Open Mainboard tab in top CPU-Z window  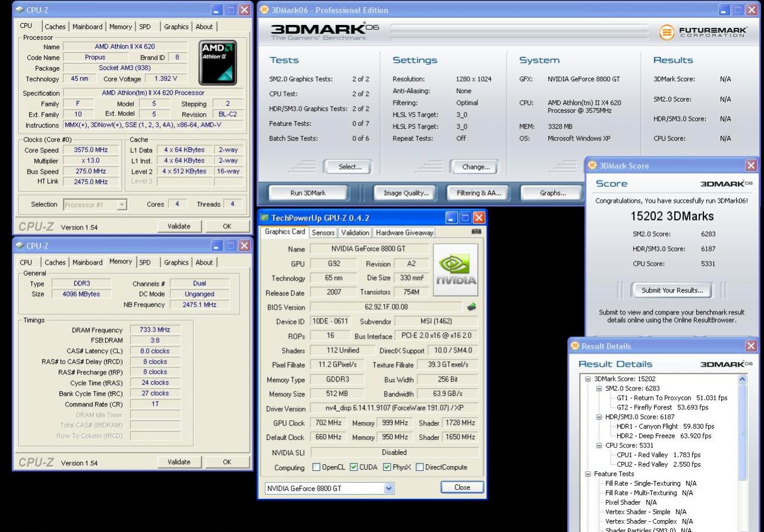[x=87, y=27]
